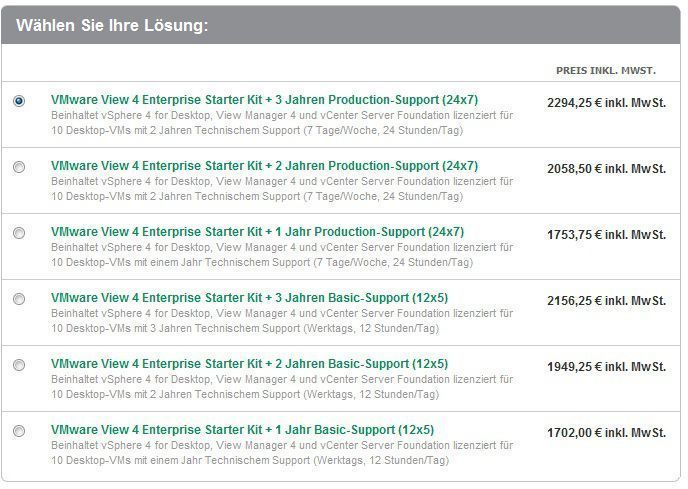The height and width of the screenshot is (489, 688).
Task: Click the price 2156,25 € inkl. MwSt.
Action: (x=606, y=301)
